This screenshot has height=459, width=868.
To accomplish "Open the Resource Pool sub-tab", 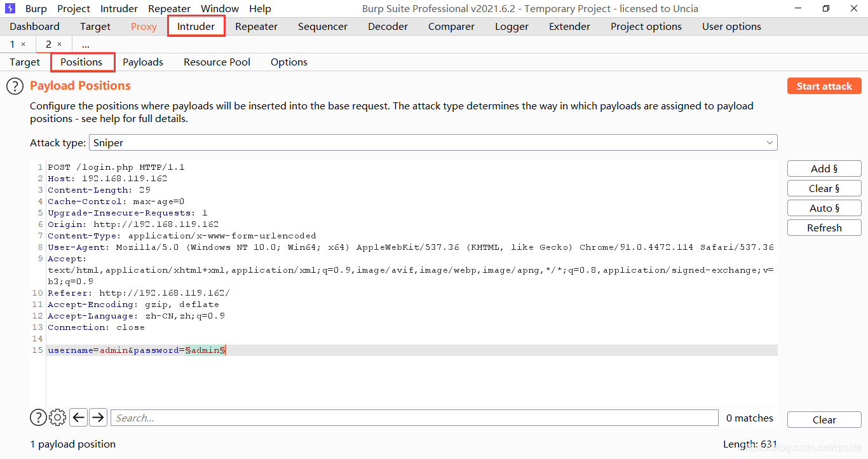I will point(217,62).
